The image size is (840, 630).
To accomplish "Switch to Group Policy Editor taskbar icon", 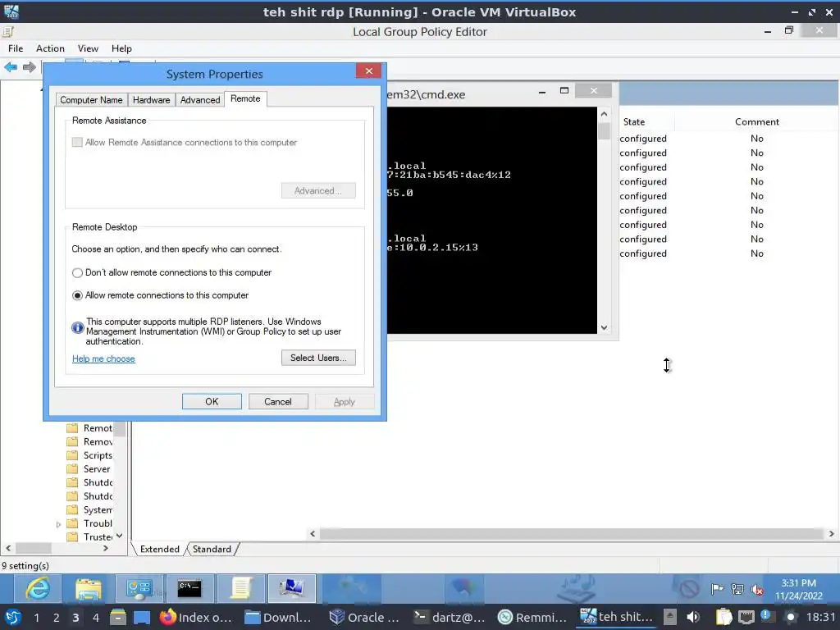I will (240, 588).
